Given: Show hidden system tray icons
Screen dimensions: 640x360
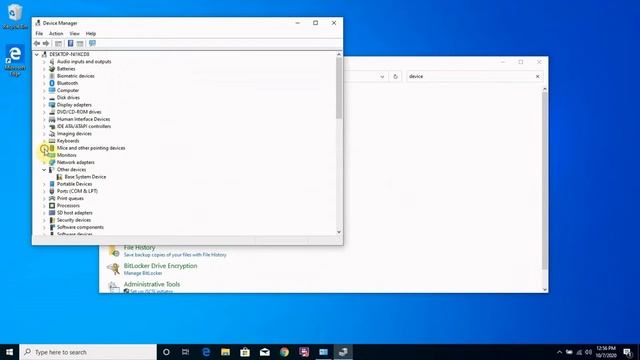Looking at the screenshot, I should coord(559,352).
